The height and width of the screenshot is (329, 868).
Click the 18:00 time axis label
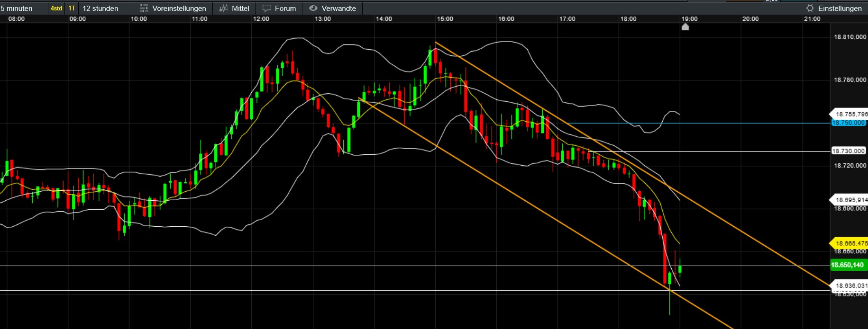click(x=629, y=19)
